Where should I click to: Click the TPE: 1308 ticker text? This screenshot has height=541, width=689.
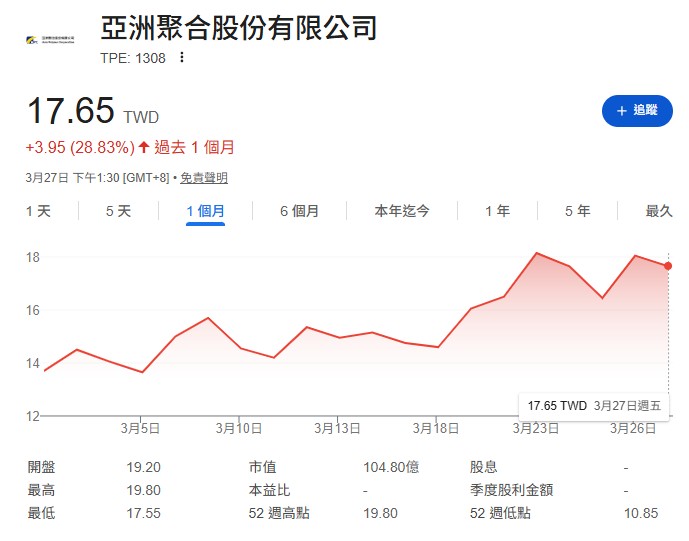(x=133, y=58)
